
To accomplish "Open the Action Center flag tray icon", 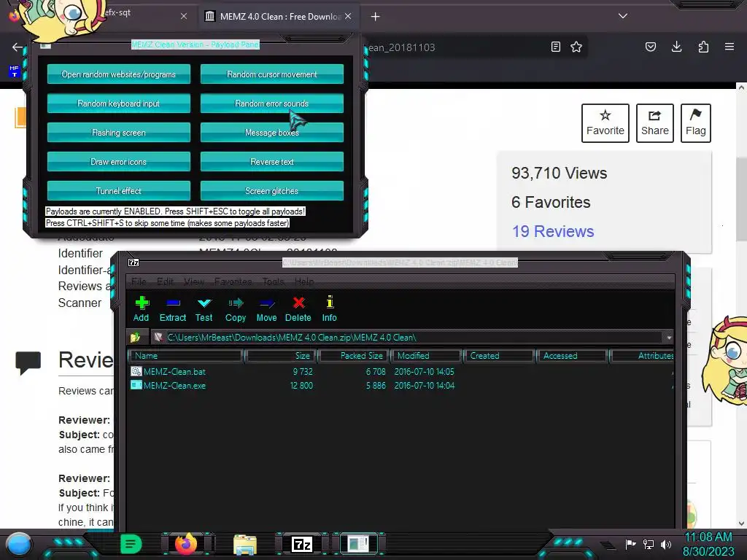I will coord(631,544).
